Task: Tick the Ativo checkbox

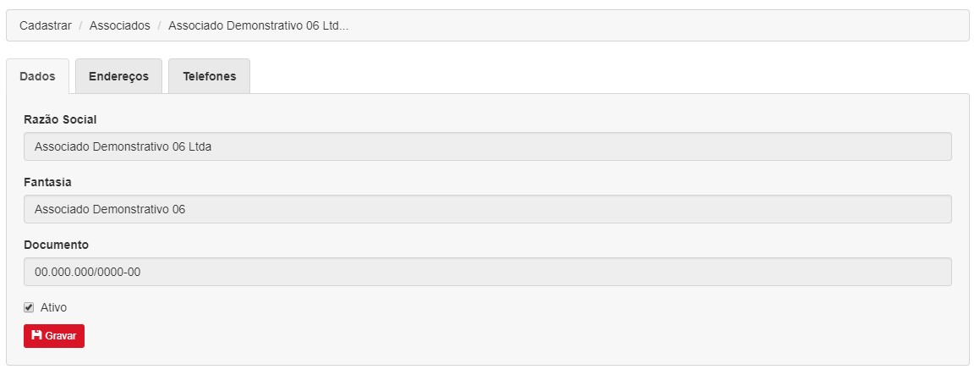Action: tap(29, 307)
